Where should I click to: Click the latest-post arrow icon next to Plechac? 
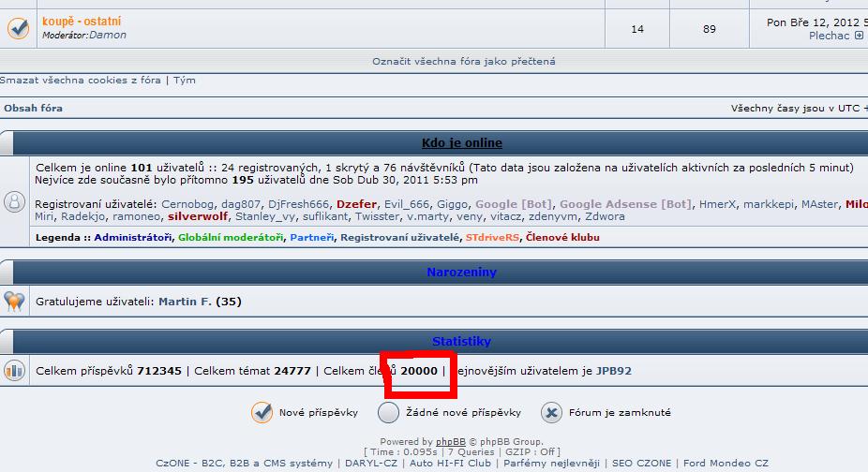coord(859,36)
